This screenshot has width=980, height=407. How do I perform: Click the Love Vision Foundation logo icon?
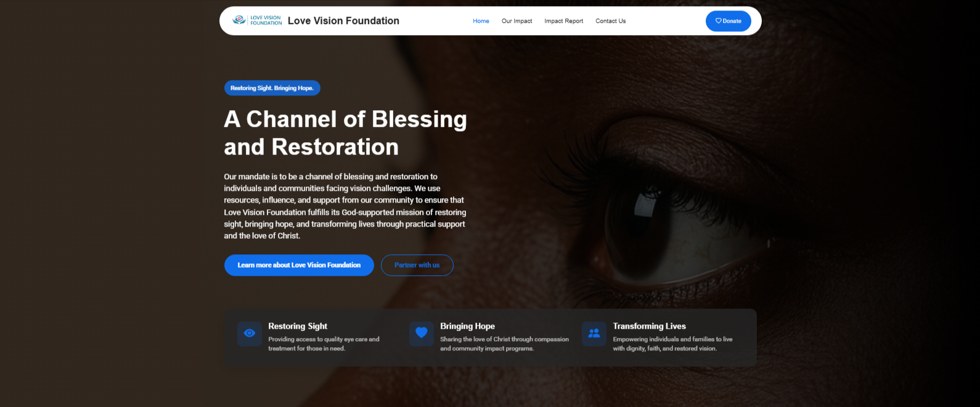[257, 20]
